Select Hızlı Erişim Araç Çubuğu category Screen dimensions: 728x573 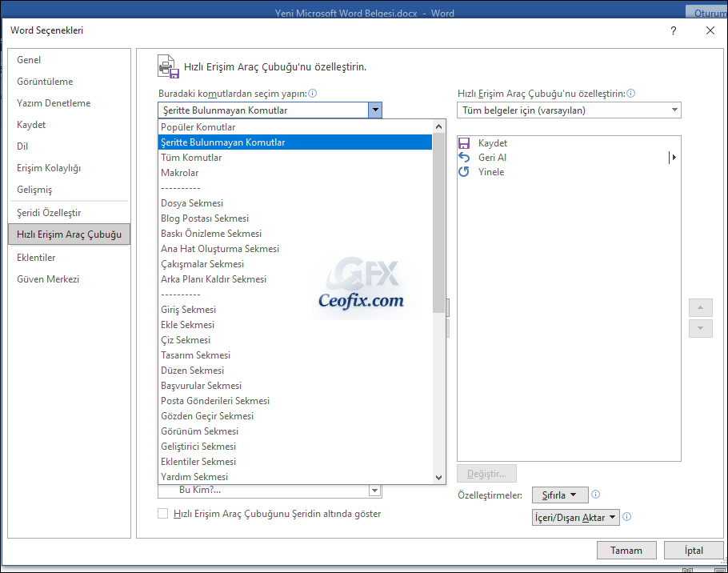[69, 234]
